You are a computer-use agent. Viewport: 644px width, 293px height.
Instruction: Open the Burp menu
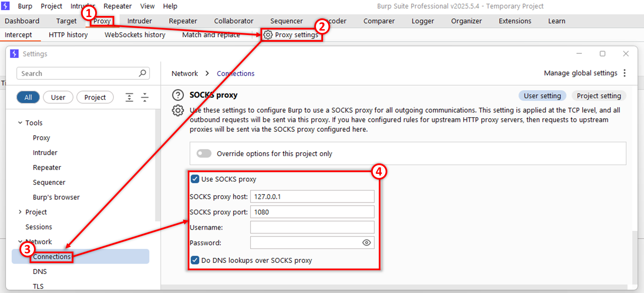pos(25,6)
